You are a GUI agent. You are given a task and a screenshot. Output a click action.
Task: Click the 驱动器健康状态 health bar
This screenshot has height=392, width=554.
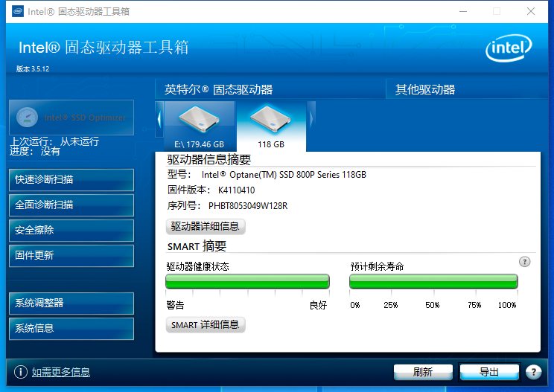pos(247,281)
